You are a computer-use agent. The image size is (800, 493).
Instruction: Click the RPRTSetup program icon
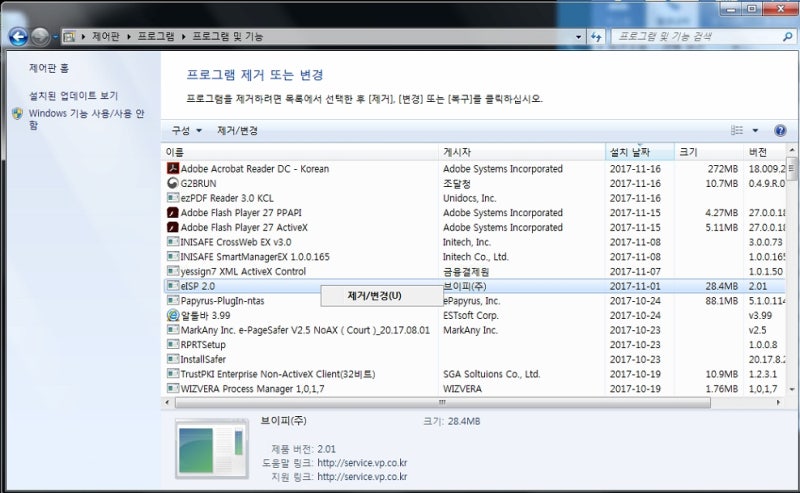pyautogui.click(x=172, y=344)
